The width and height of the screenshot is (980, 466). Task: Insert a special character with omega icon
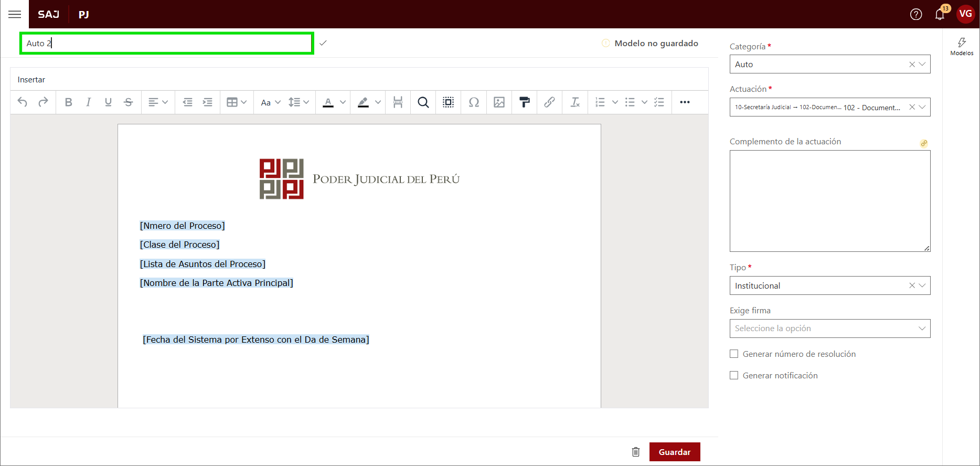pos(474,102)
